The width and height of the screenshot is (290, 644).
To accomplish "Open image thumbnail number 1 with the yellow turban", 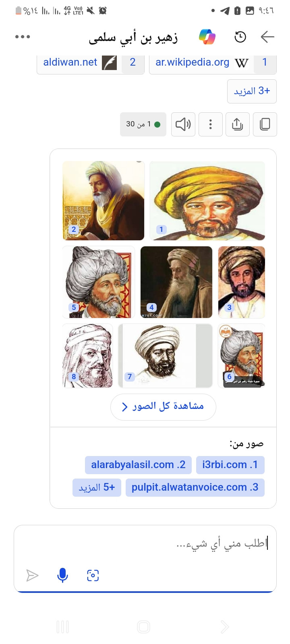I will [x=207, y=201].
